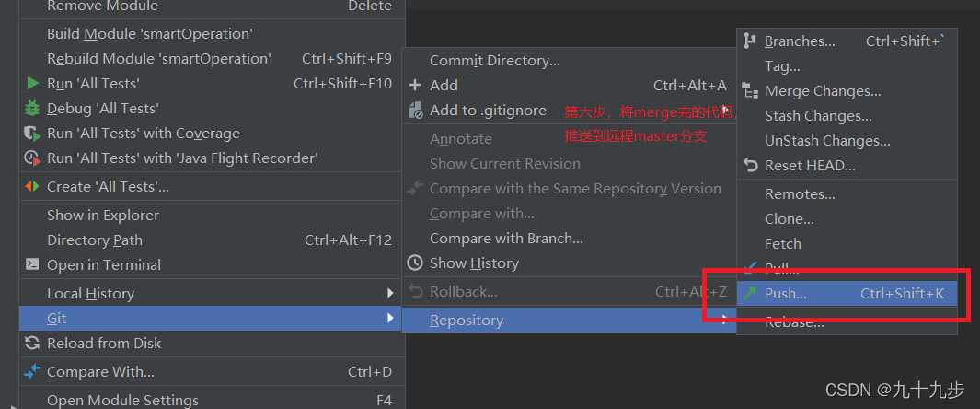Choose Branches... in Repository menu

(847, 41)
